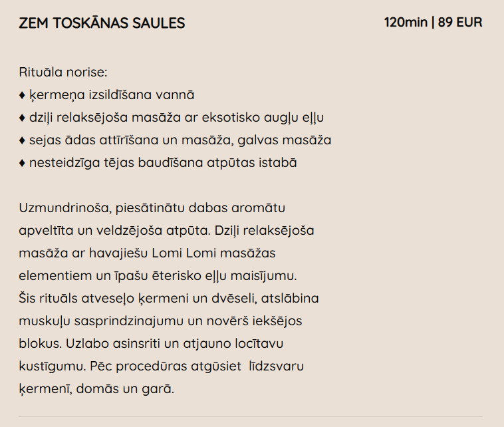The height and width of the screenshot is (427, 504).
Task: Click the "89 EUR" price text
Action: 460,23
